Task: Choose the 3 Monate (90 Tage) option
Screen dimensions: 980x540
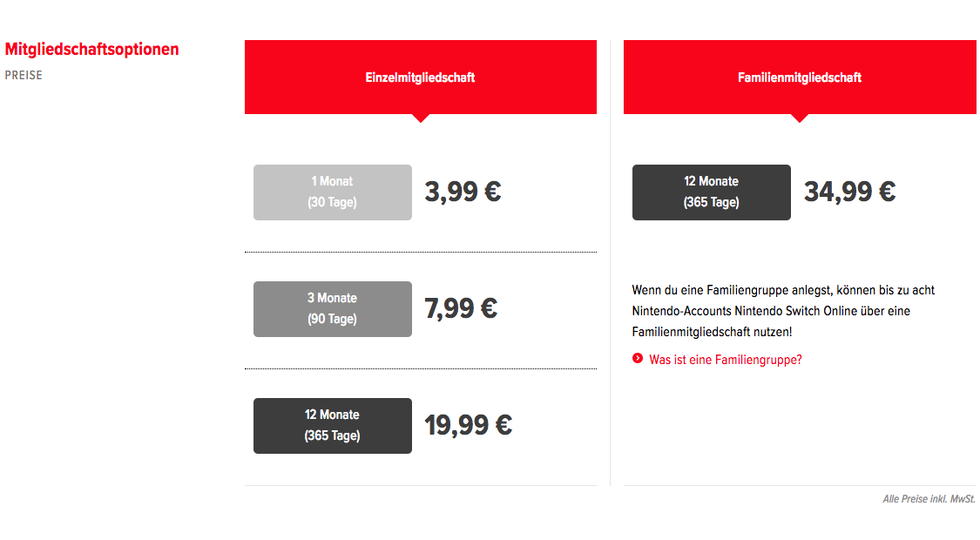Action: [333, 308]
